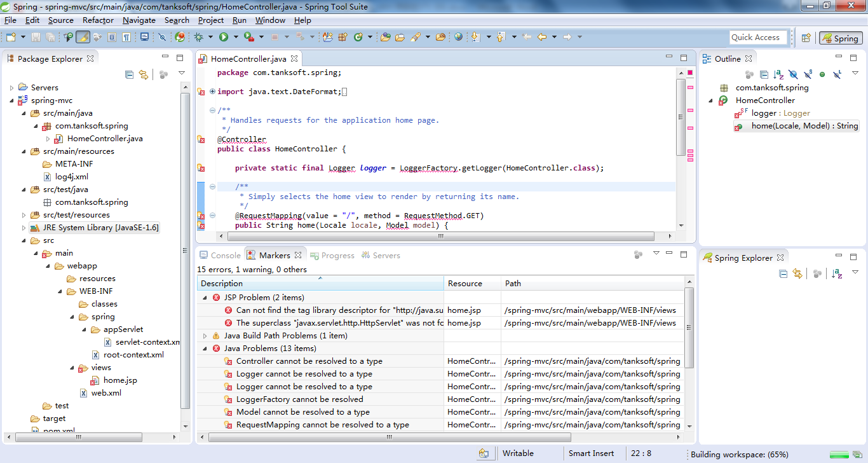This screenshot has width=868, height=463.
Task: Click the Description column header
Action: [x=320, y=283]
